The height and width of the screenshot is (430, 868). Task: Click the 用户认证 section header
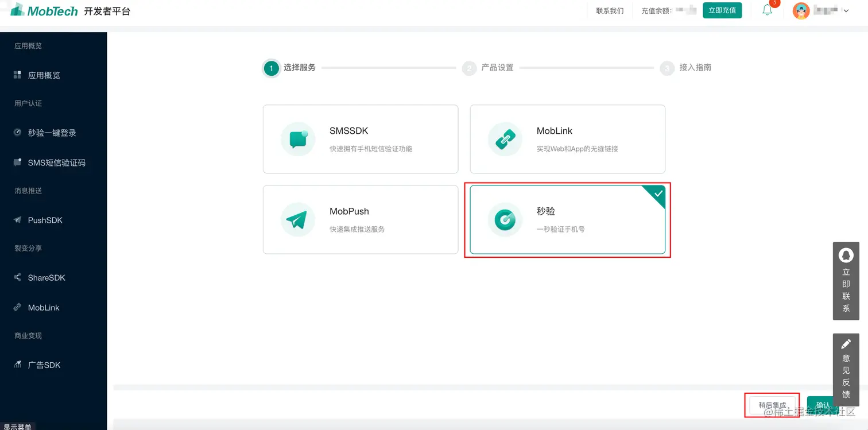coord(28,103)
